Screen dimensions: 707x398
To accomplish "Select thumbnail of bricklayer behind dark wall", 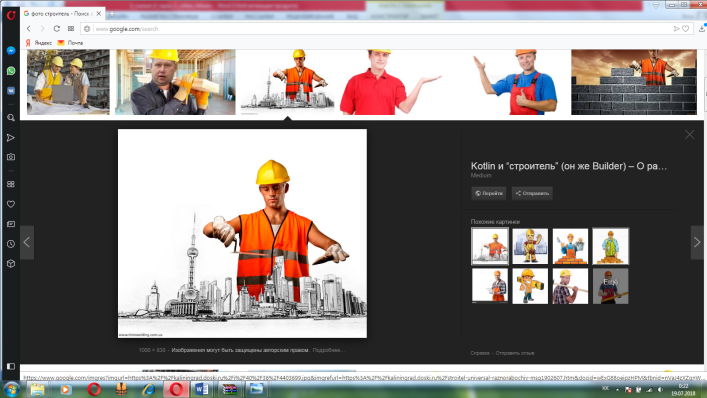I will 634,82.
